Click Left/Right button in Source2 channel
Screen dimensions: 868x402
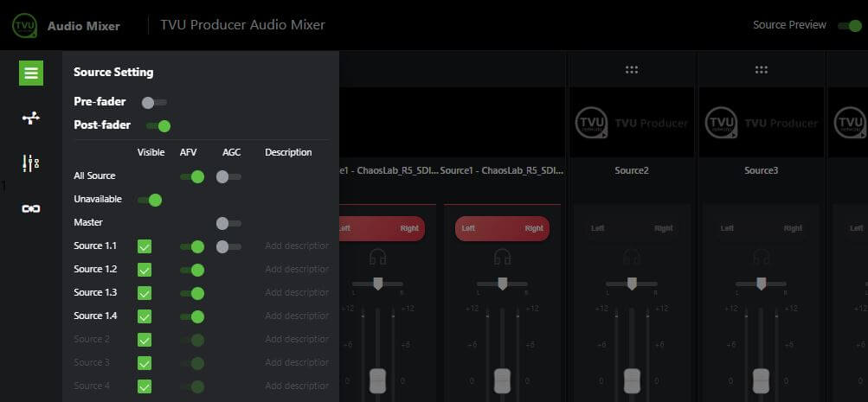pyautogui.click(x=632, y=228)
